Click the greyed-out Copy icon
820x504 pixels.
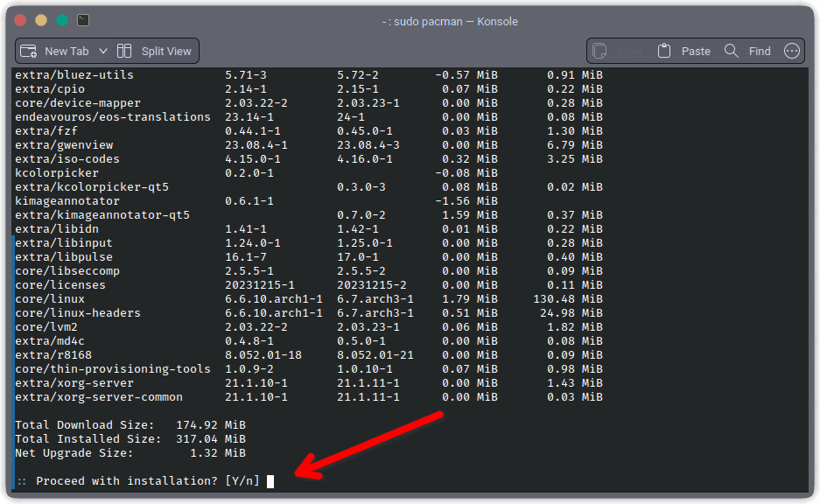tap(599, 52)
